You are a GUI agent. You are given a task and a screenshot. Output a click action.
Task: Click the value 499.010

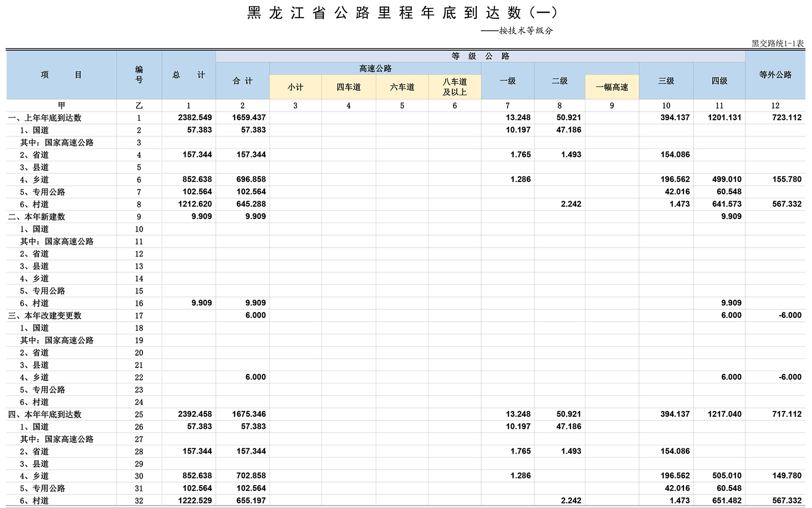(727, 179)
